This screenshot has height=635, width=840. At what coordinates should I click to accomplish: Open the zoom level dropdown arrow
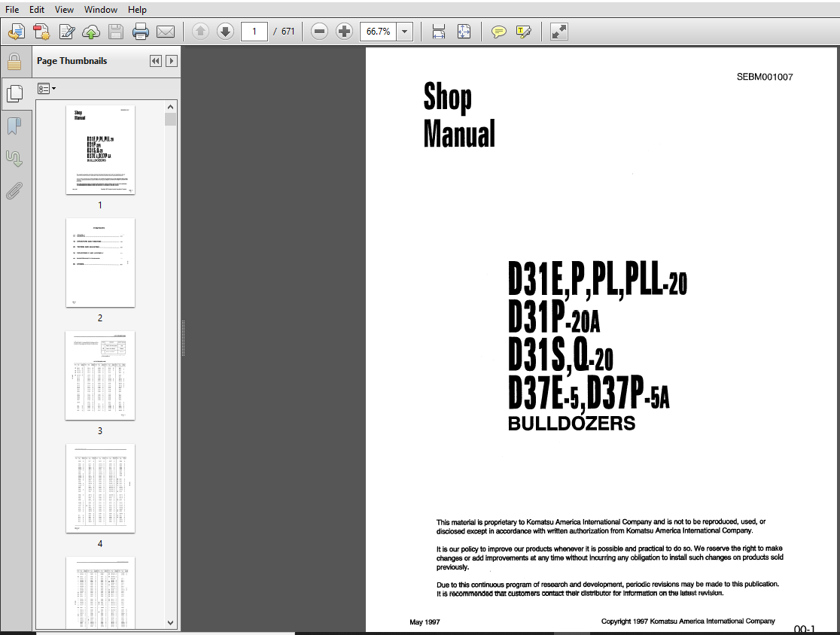pyautogui.click(x=404, y=32)
